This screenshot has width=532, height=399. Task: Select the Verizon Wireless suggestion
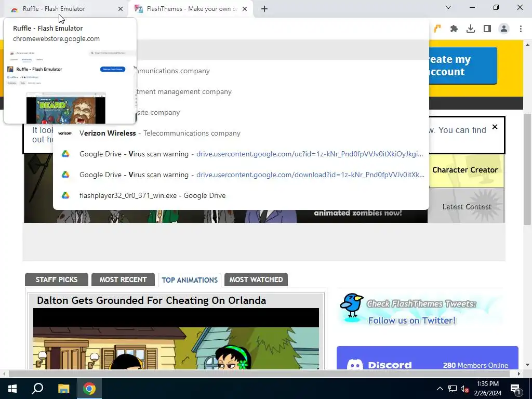point(241,133)
